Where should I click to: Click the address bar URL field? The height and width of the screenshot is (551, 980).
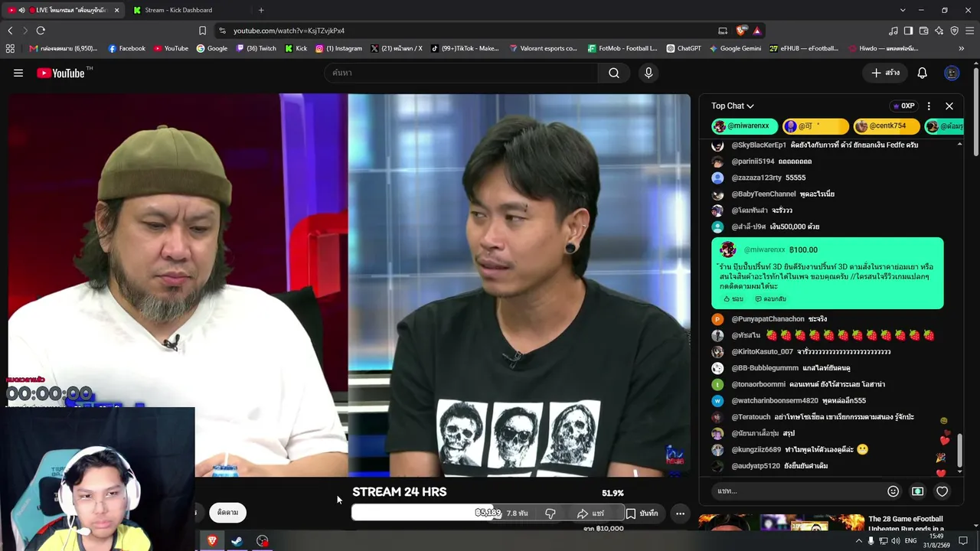point(475,31)
